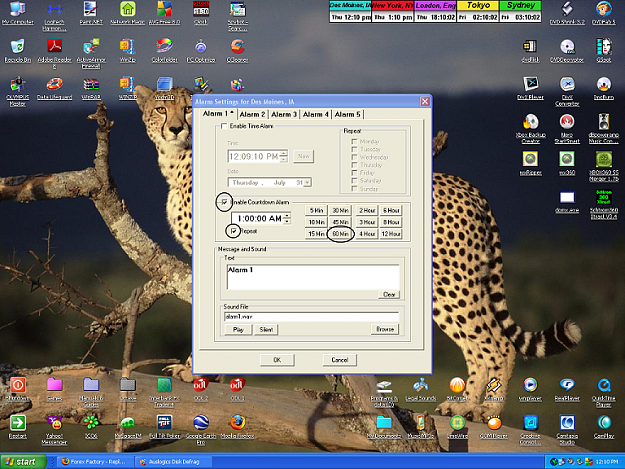This screenshot has height=469, width=625.
Task: Click the countdown time field
Action: click(257, 218)
